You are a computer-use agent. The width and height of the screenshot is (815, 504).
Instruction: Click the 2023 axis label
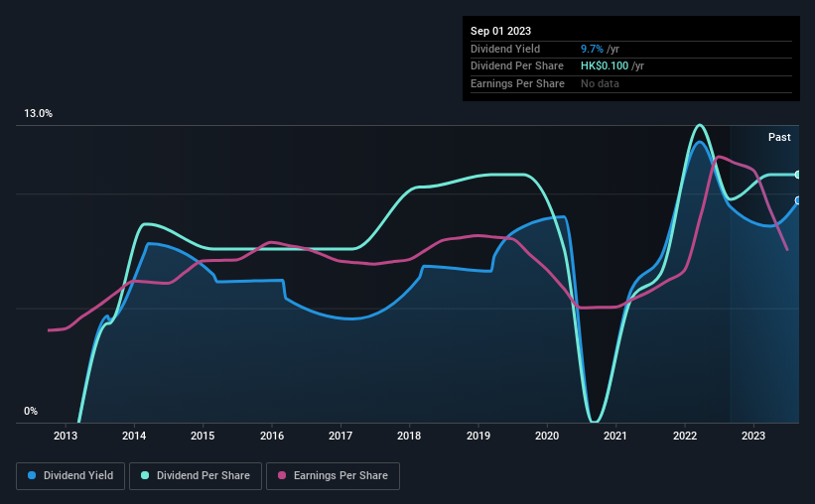[753, 436]
